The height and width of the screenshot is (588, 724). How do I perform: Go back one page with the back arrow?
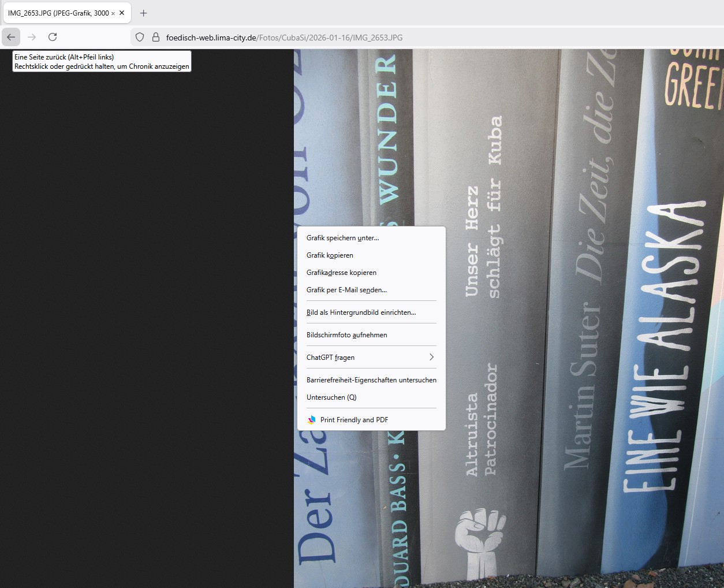point(11,37)
